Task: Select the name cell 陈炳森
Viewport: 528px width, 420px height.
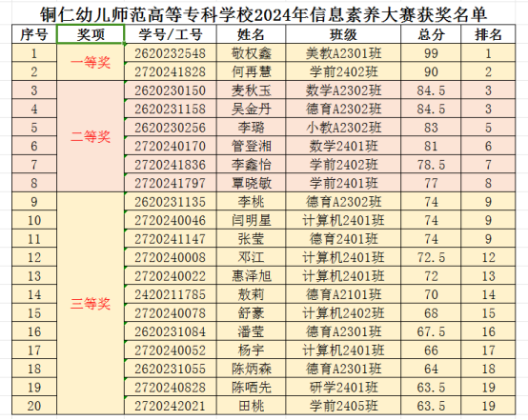Action: tap(251, 369)
